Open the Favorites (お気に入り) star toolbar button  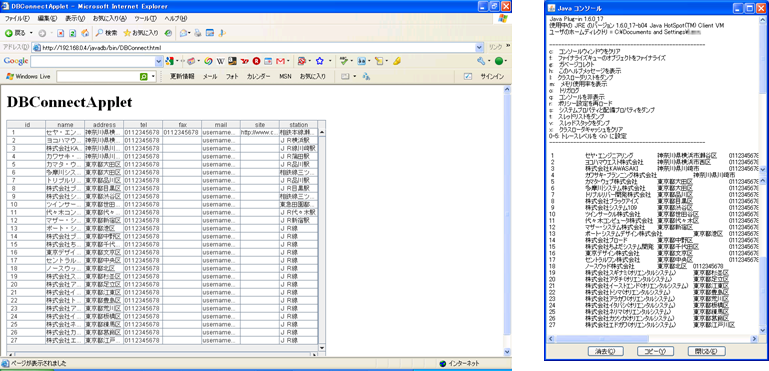[x=141, y=33]
